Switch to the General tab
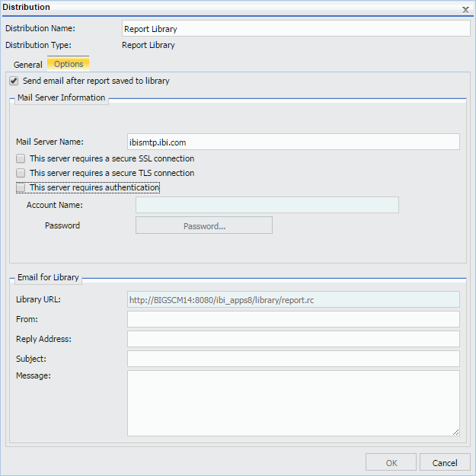 click(28, 65)
